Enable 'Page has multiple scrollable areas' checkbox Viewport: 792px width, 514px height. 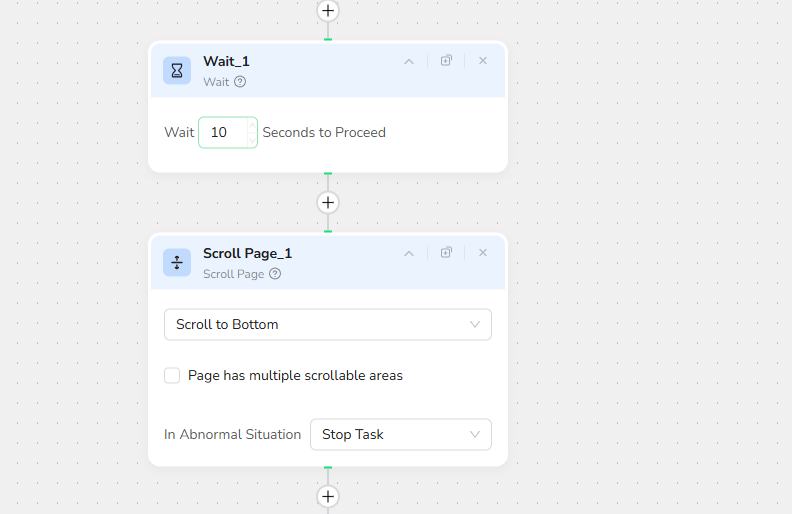(172, 376)
